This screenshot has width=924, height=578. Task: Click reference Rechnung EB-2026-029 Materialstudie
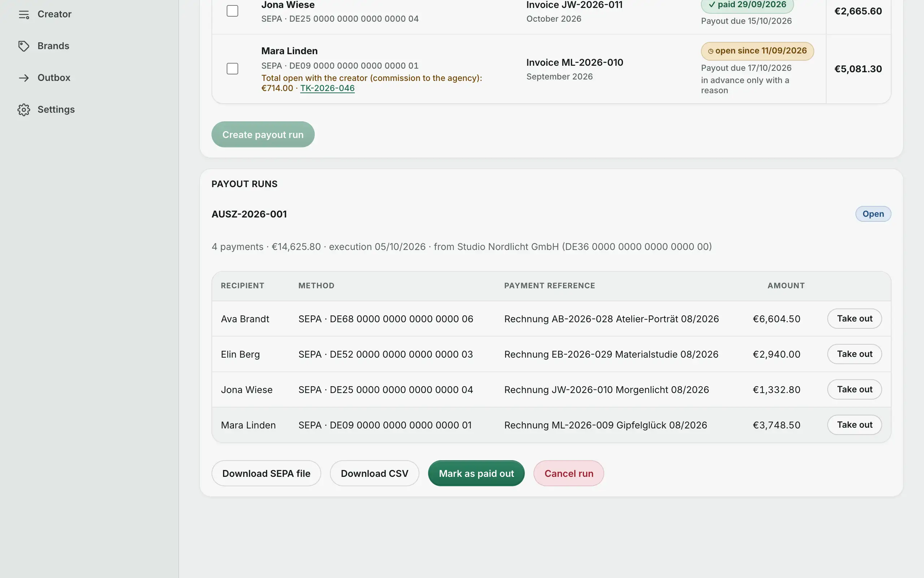(x=611, y=354)
